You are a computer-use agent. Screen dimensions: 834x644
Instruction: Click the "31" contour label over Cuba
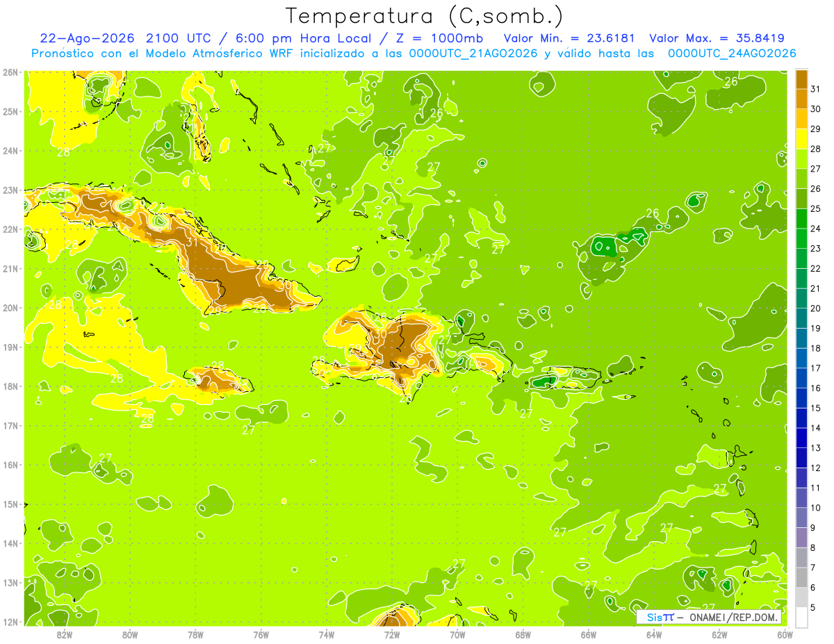click(x=192, y=242)
